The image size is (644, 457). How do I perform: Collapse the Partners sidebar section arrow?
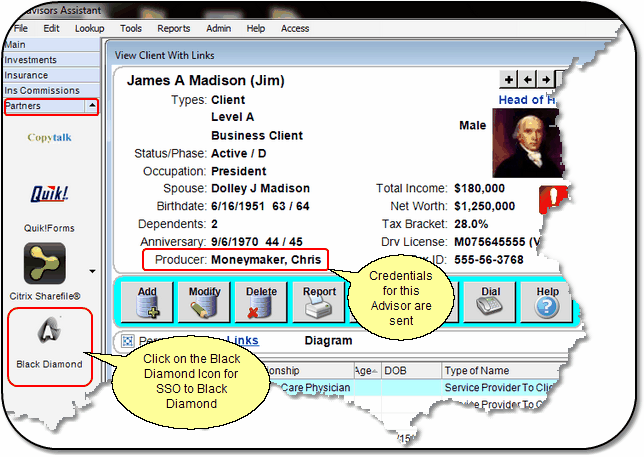point(92,105)
